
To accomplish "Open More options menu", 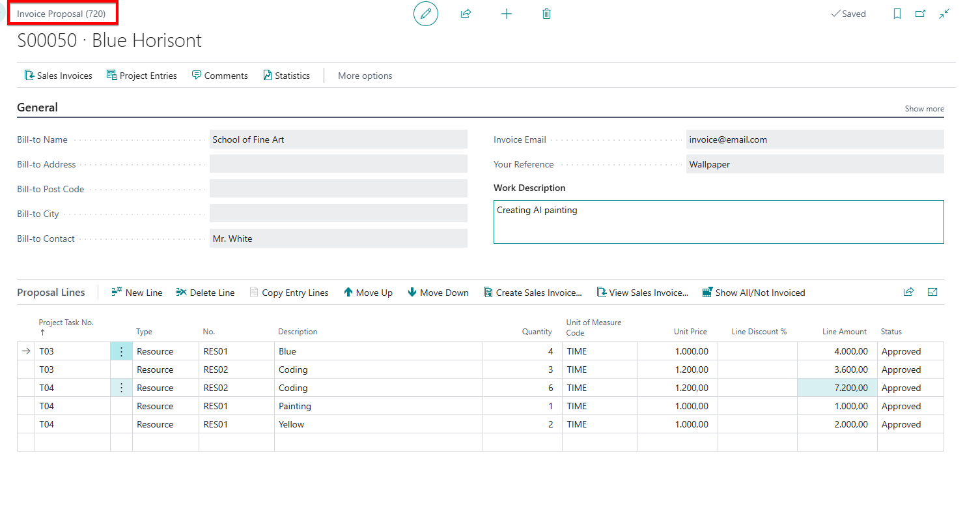I will 365,76.
